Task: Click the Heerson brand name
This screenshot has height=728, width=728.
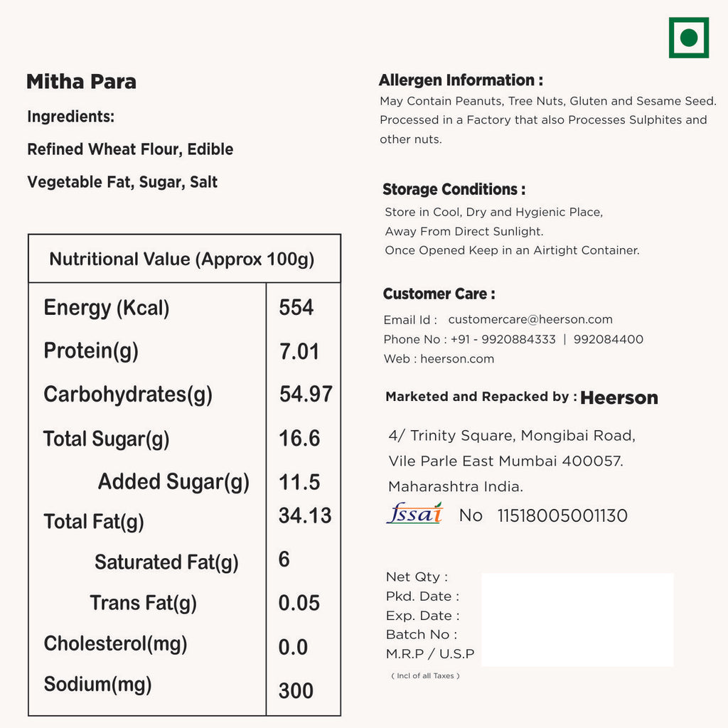Action: coord(619,398)
